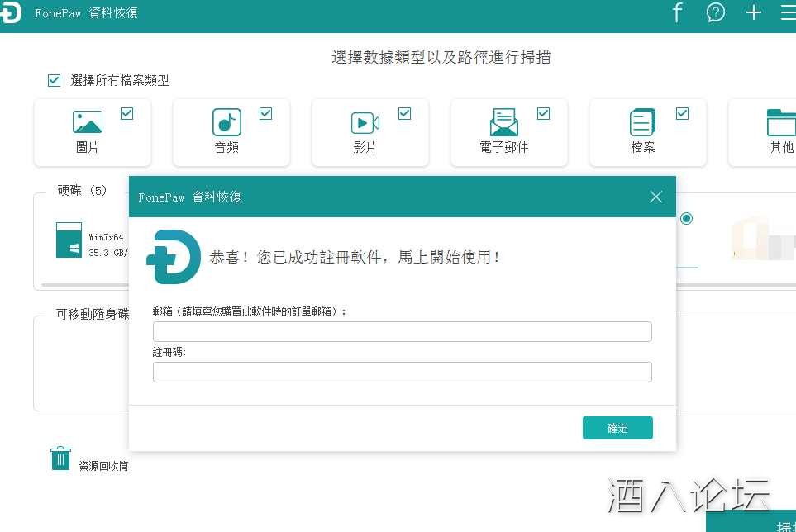Select the 音頻 audio type icon

(226, 121)
